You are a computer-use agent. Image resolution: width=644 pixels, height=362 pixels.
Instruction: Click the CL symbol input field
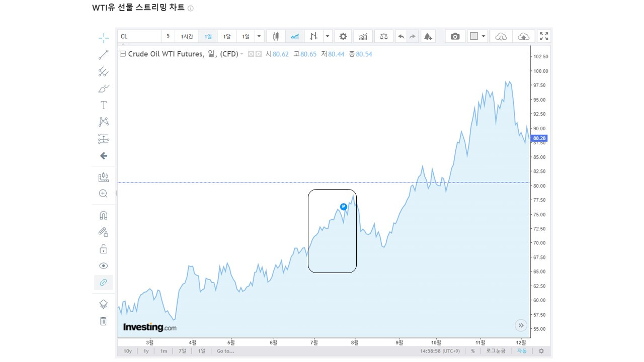point(139,36)
